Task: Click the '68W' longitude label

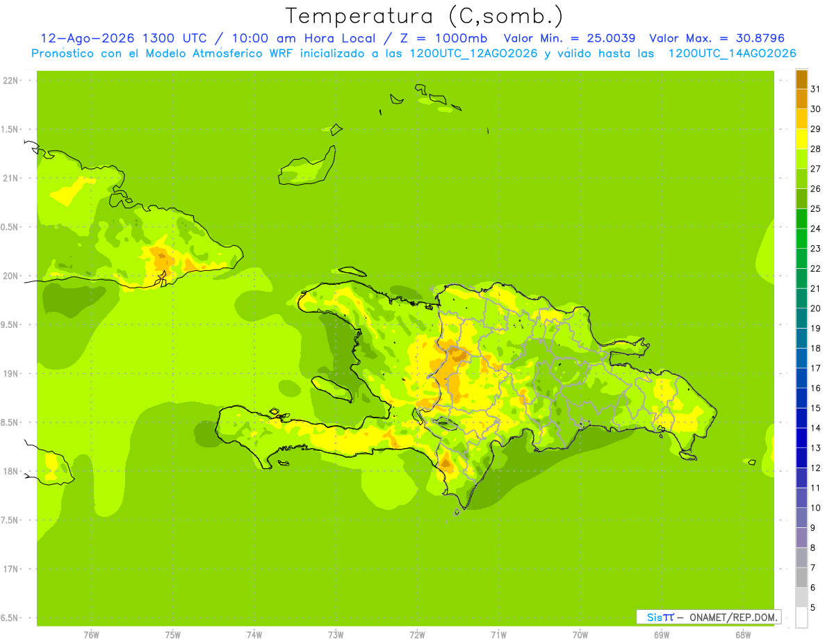Action: click(743, 635)
